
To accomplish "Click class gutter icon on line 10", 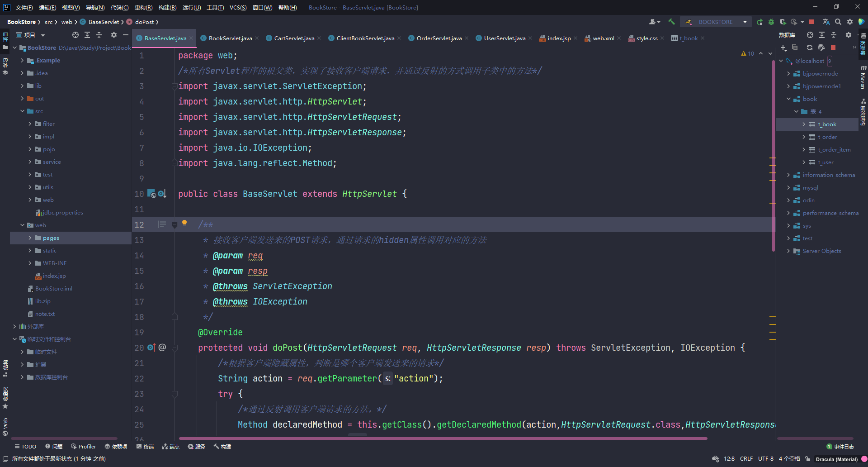I will coord(151,194).
